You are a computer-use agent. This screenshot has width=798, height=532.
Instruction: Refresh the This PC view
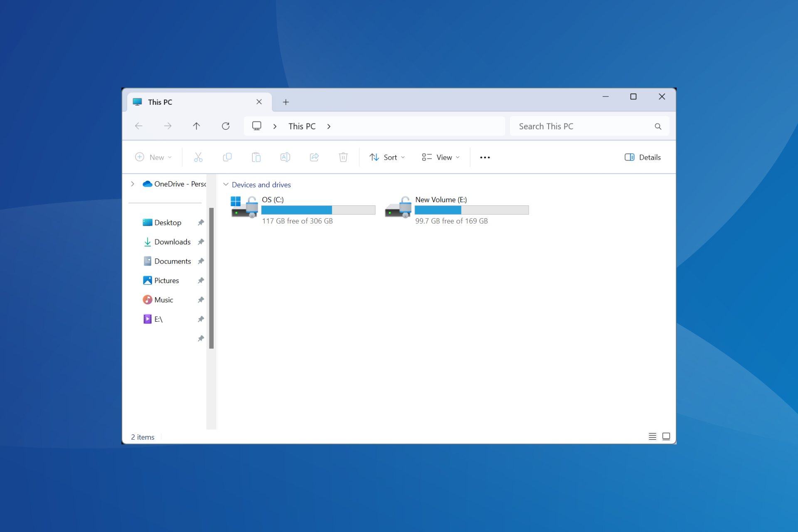[x=226, y=126]
